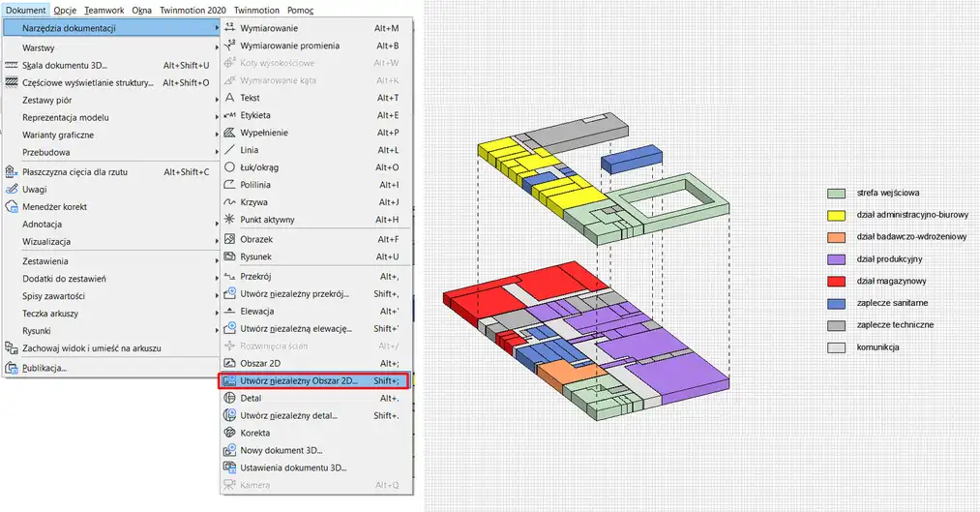Expand the Zestawy piór submenu arrow

217,100
